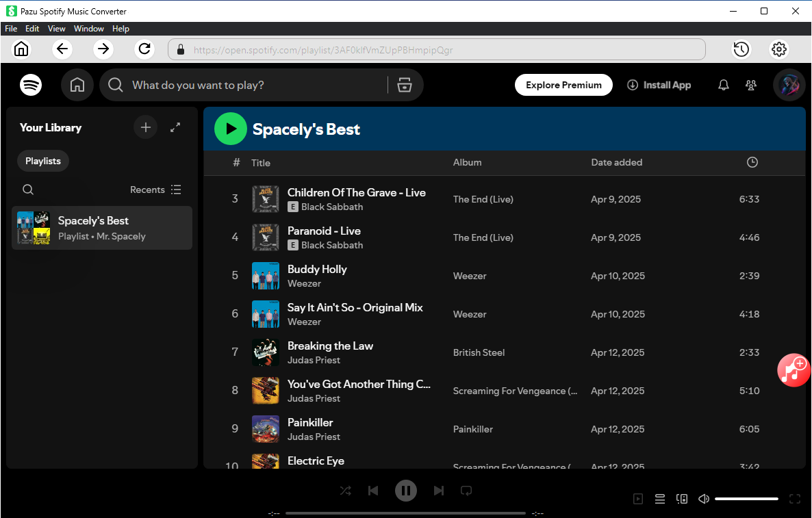Reload the page with the refresh icon
This screenshot has height=518, width=812.
144,49
